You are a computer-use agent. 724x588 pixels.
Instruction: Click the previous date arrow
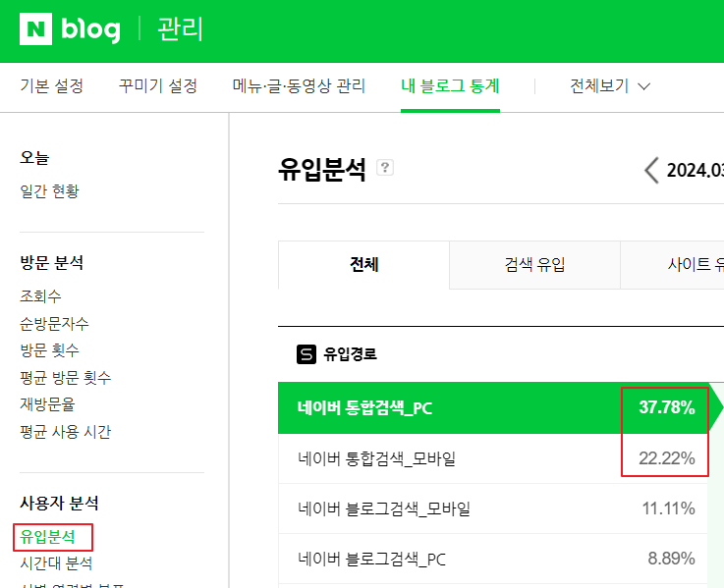point(650,170)
